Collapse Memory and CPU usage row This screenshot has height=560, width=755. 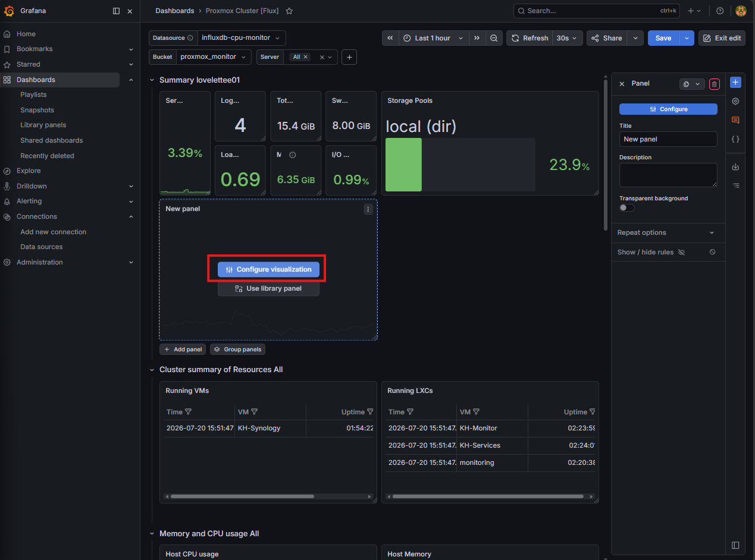[152, 534]
